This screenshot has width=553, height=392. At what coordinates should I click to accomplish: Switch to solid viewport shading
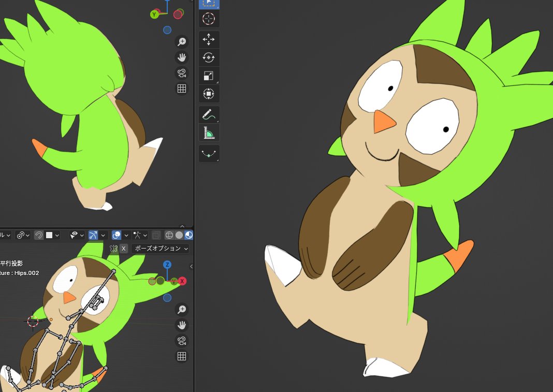[x=179, y=235]
